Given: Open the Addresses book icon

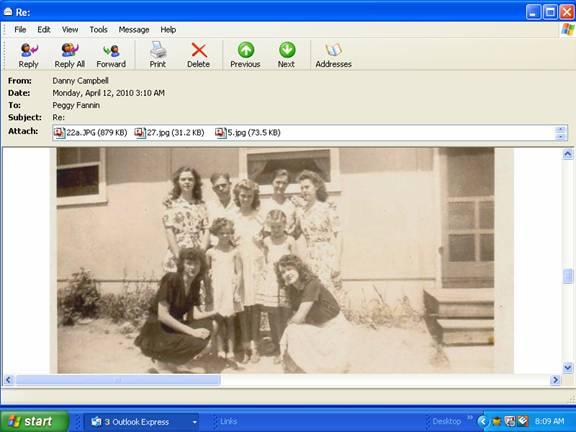Looking at the screenshot, I should (334, 55).
